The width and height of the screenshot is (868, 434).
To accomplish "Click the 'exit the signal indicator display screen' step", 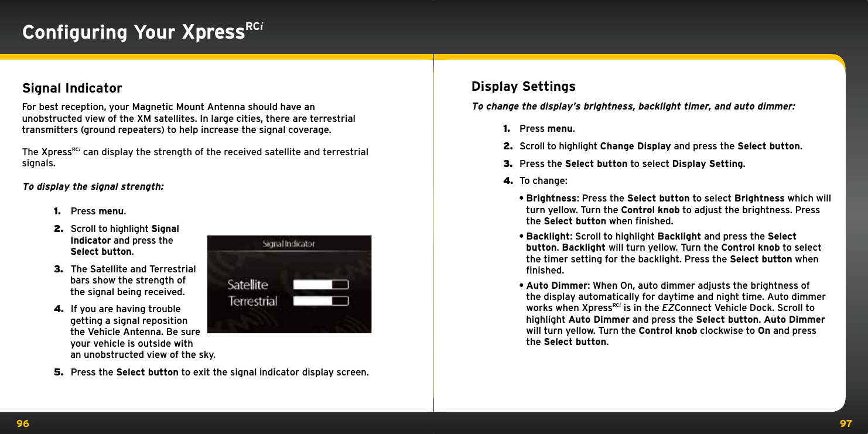I will tap(211, 373).
